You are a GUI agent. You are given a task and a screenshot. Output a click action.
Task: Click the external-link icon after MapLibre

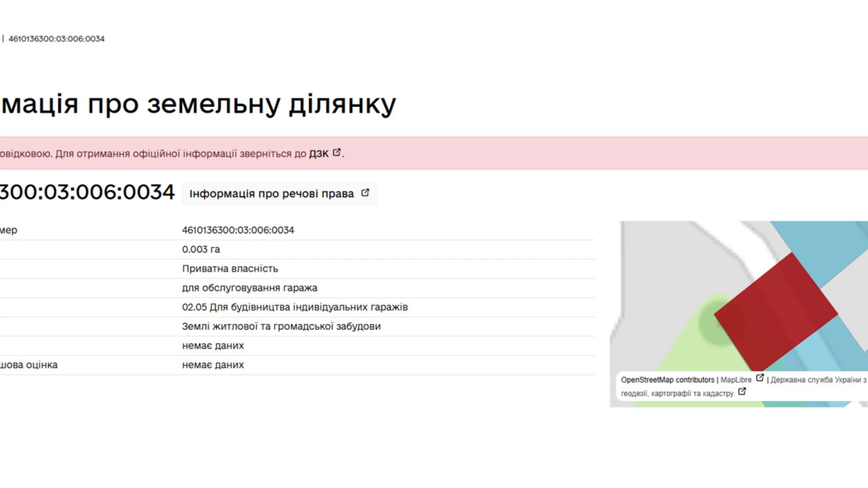coord(760,378)
